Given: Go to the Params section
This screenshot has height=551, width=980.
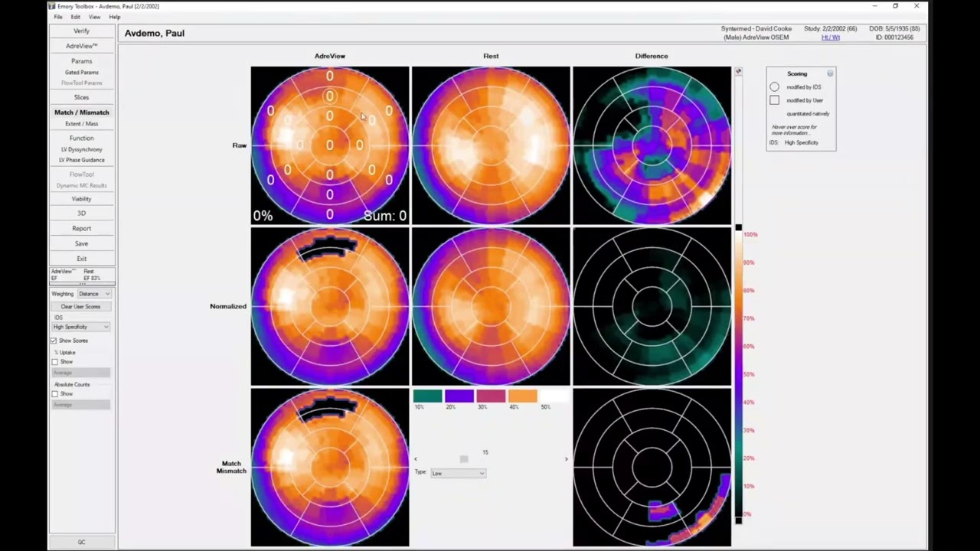Looking at the screenshot, I should (x=82, y=61).
